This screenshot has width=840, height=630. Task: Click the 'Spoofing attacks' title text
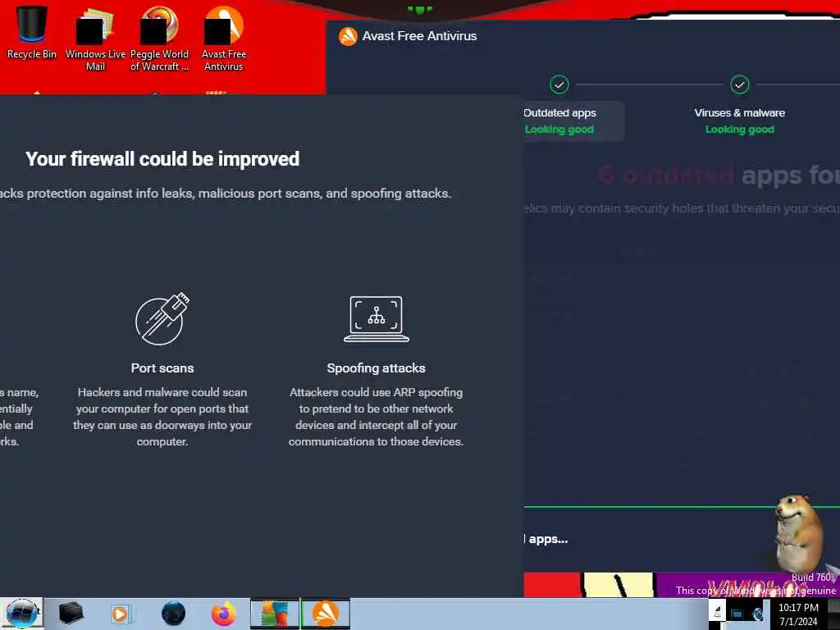click(x=376, y=368)
